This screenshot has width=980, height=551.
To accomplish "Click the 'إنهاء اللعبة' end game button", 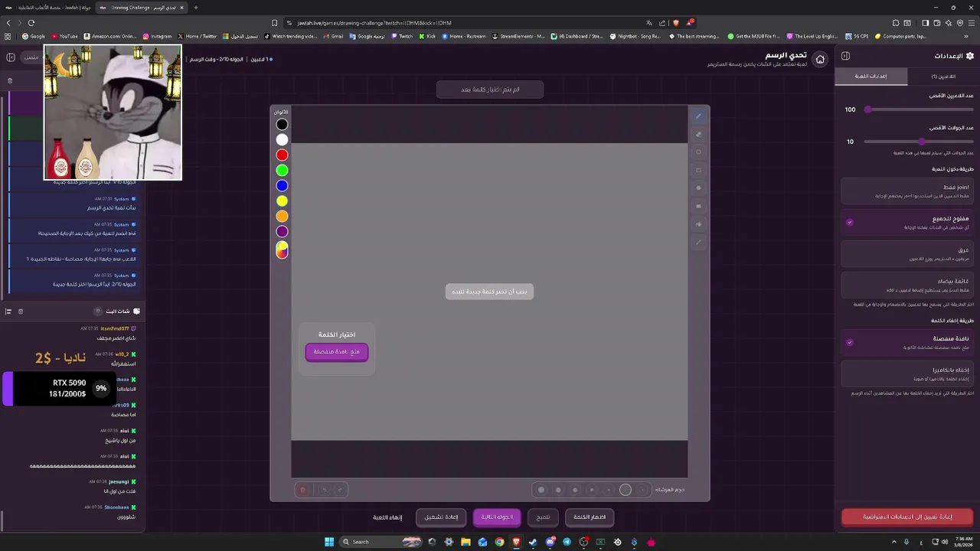I will tap(387, 517).
